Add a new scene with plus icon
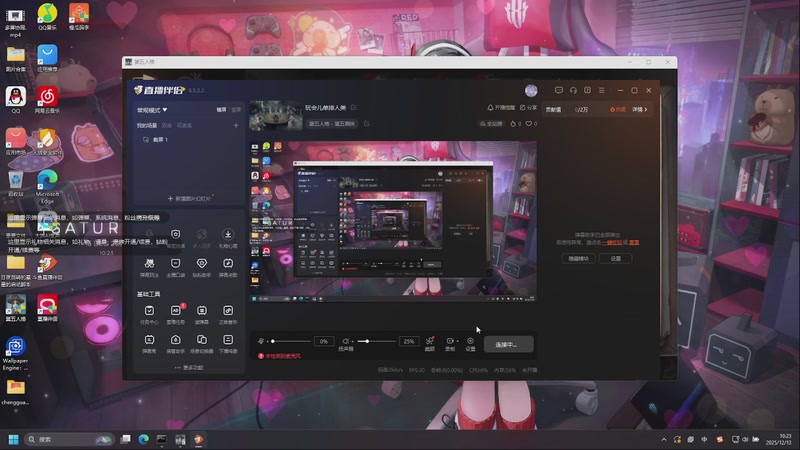The image size is (800, 450). (236, 126)
